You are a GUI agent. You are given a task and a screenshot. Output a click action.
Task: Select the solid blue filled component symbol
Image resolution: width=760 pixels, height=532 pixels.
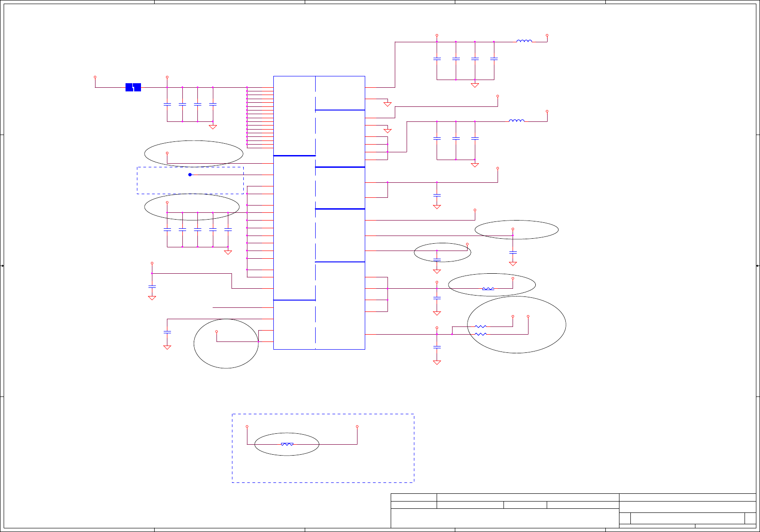click(x=133, y=87)
